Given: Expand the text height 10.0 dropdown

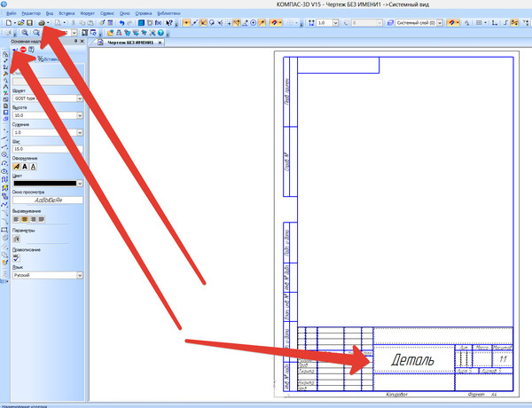Looking at the screenshot, I should click(x=80, y=115).
